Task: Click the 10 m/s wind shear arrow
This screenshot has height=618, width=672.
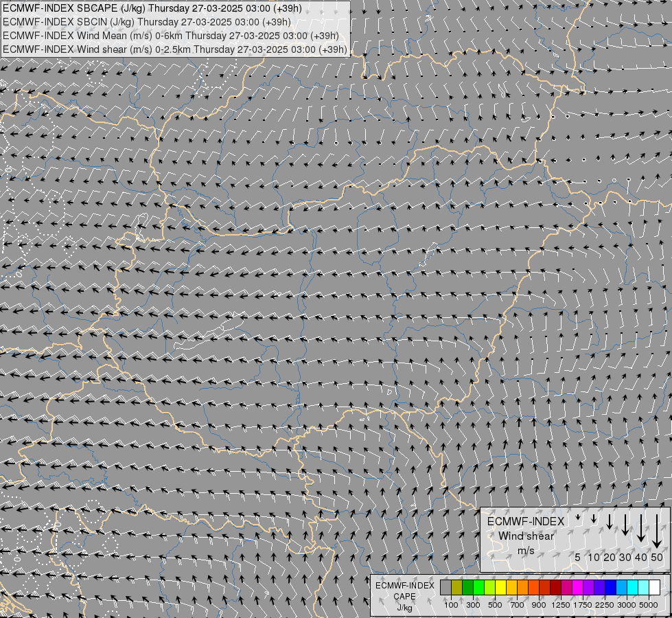Action: [x=594, y=519]
